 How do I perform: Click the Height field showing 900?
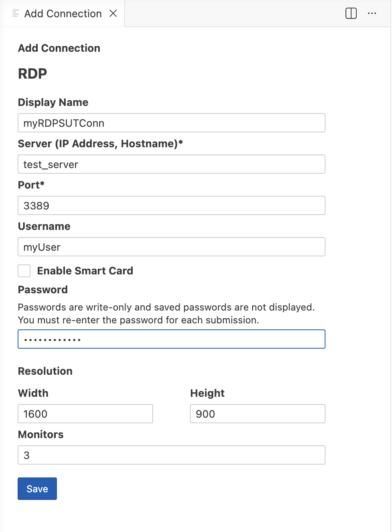[257, 414]
